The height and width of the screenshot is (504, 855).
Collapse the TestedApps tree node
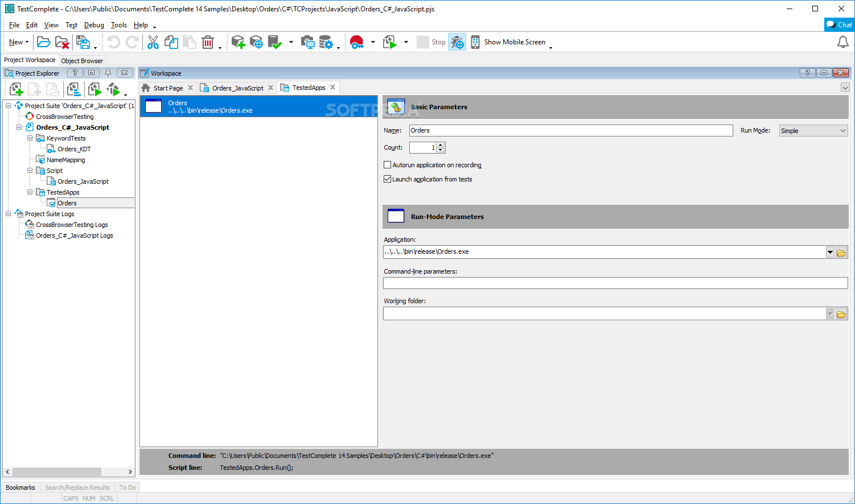(30, 192)
